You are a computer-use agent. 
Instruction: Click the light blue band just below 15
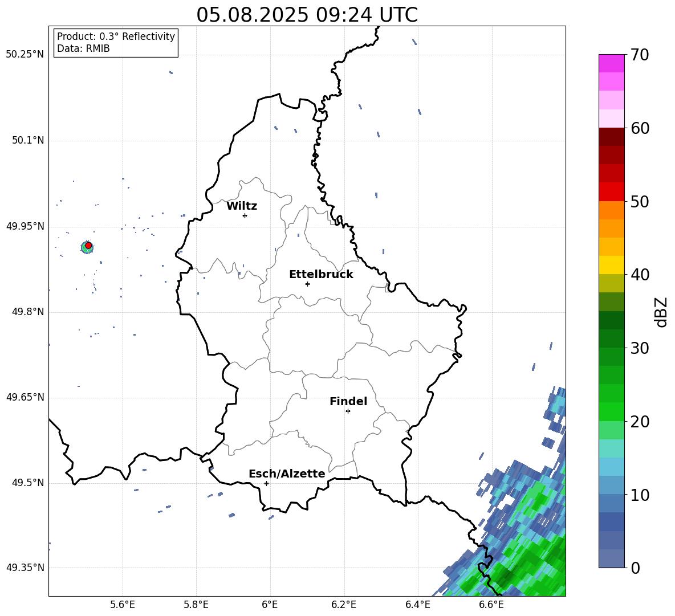(x=611, y=467)
